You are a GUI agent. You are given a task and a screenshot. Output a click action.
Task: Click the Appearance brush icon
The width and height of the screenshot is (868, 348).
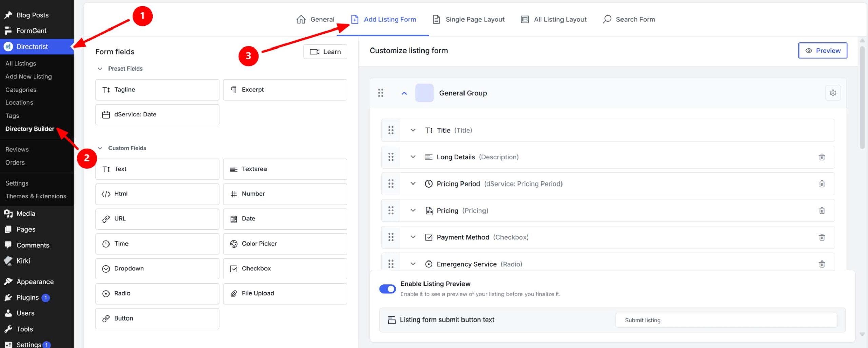click(8, 282)
